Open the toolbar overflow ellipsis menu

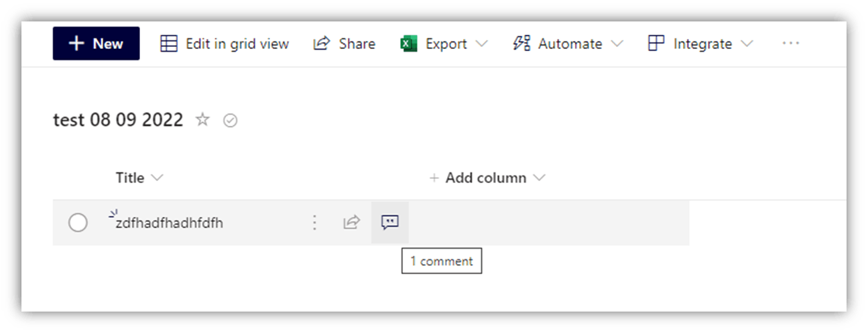tap(791, 44)
